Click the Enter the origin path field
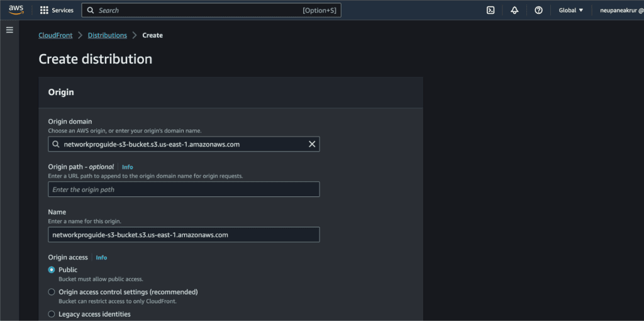 pos(184,189)
